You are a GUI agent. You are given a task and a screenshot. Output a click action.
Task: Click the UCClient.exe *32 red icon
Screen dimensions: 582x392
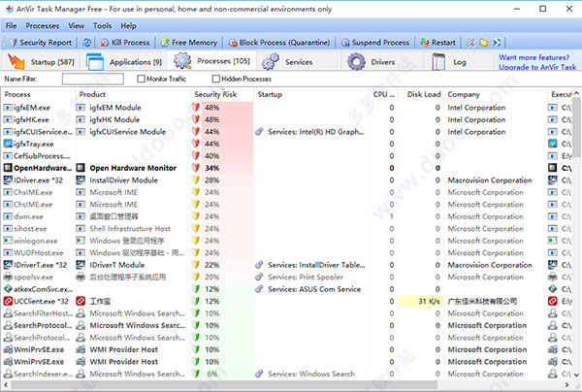tap(8, 302)
